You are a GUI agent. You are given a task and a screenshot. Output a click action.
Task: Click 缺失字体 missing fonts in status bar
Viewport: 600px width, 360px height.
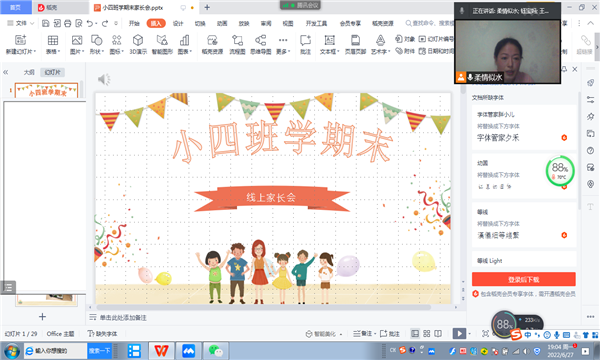click(x=102, y=334)
